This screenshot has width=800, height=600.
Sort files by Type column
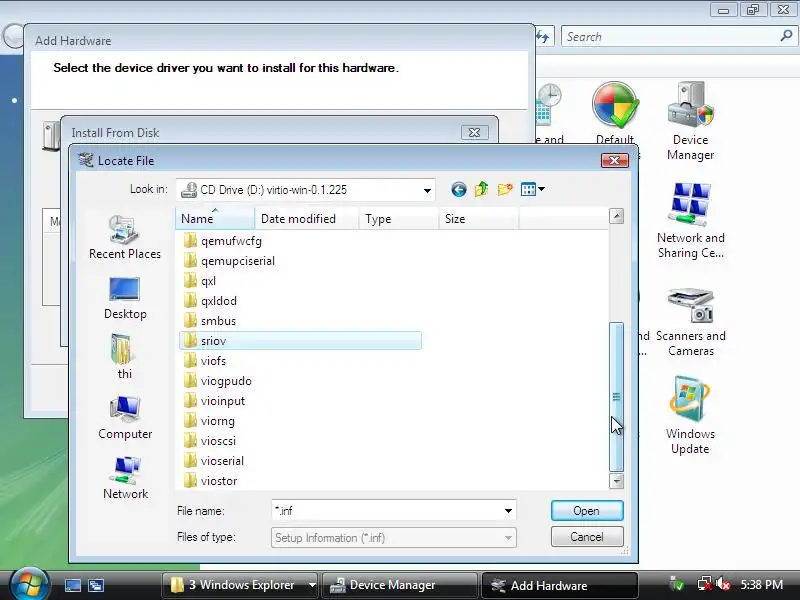point(398,219)
